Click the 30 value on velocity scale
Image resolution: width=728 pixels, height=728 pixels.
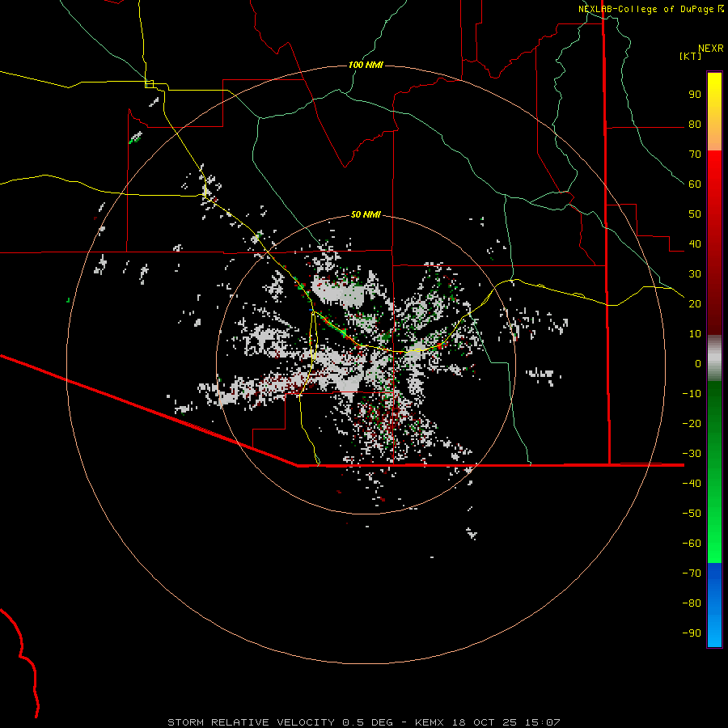695,274
